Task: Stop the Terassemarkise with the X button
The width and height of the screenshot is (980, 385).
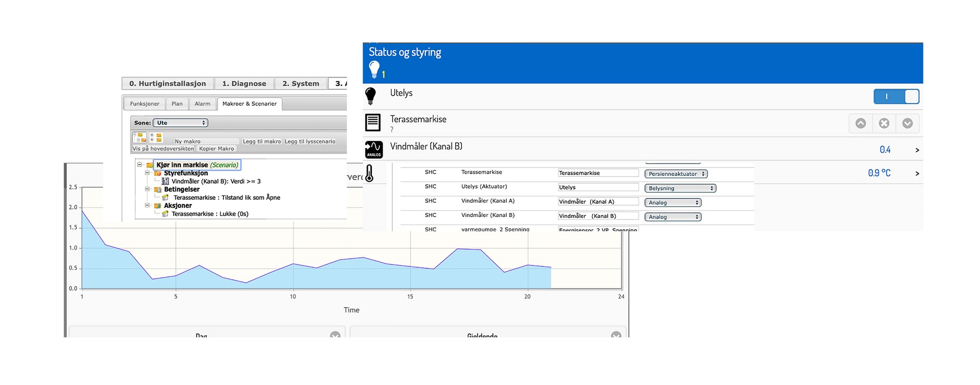Action: [x=884, y=123]
